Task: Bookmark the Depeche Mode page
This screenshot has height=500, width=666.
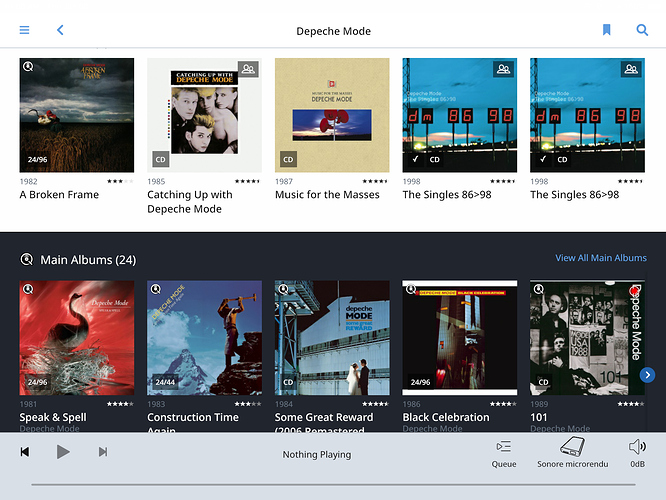Action: tap(607, 30)
